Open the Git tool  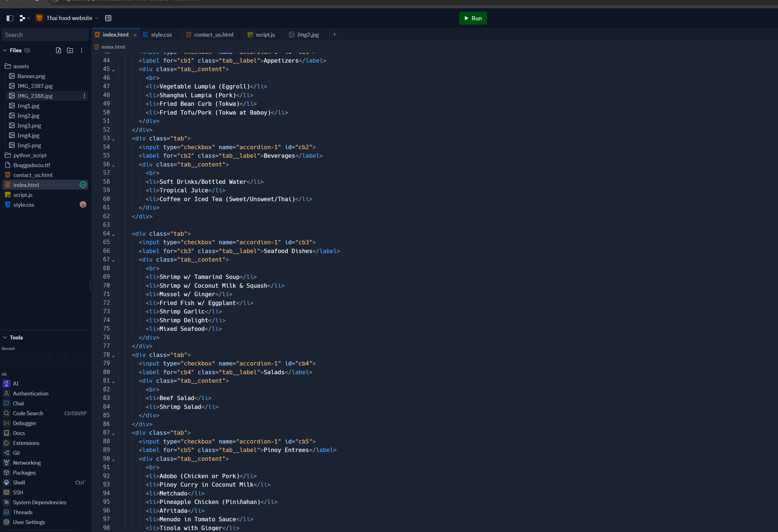point(16,453)
